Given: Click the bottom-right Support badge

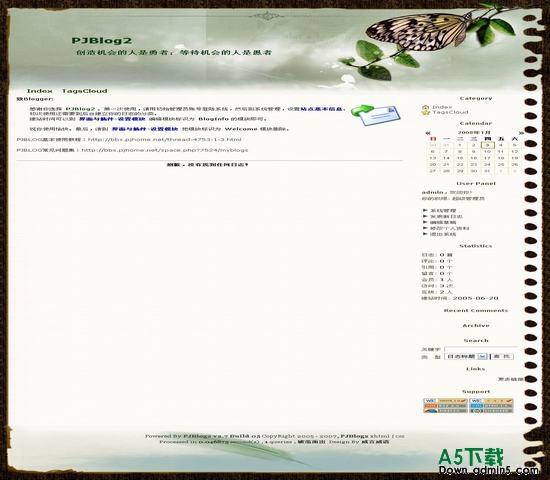Looking at the screenshot, I should click(491, 411).
